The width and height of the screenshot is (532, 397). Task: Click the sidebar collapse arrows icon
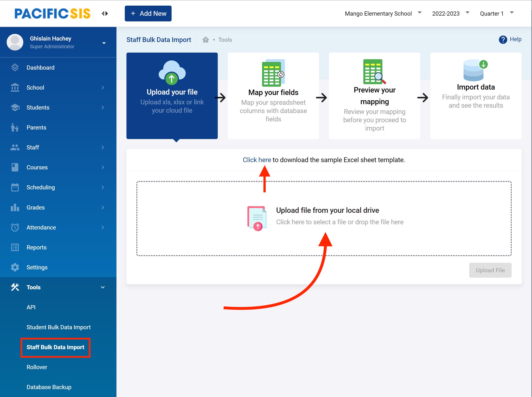[x=105, y=14]
